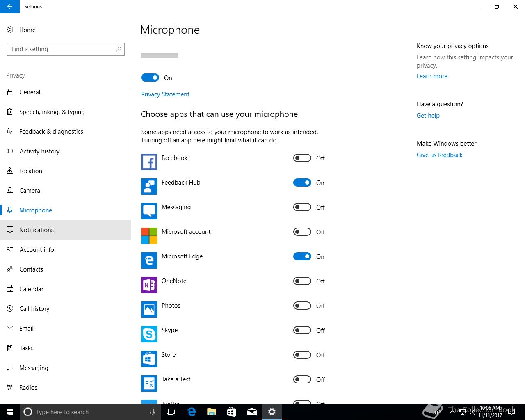Click the Microsoft account logo icon

coord(149,236)
